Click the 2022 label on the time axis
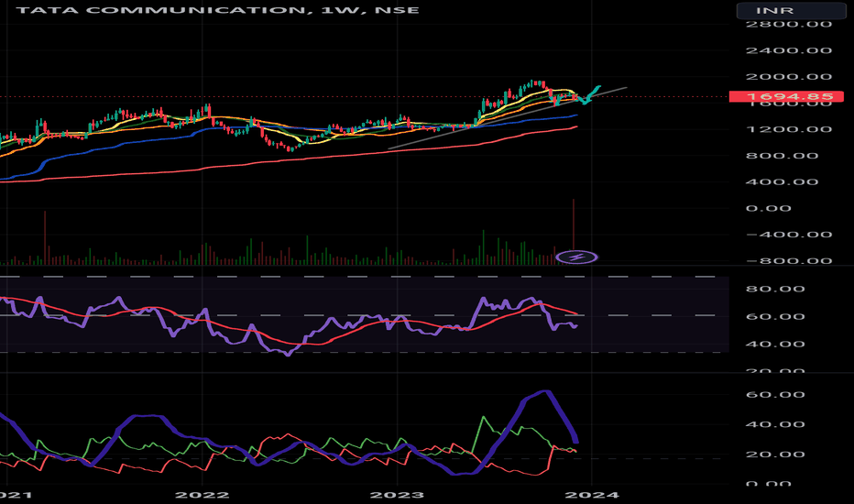This screenshot has height=504, width=854. pos(203,495)
